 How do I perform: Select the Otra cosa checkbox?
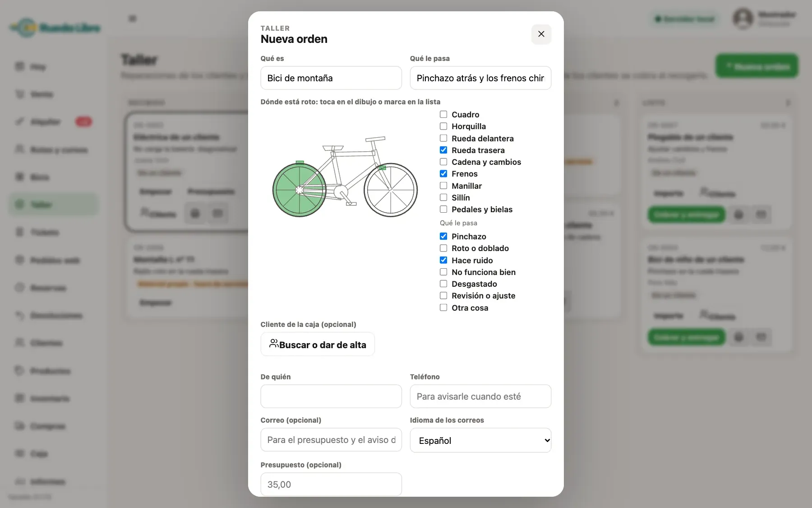[443, 308]
